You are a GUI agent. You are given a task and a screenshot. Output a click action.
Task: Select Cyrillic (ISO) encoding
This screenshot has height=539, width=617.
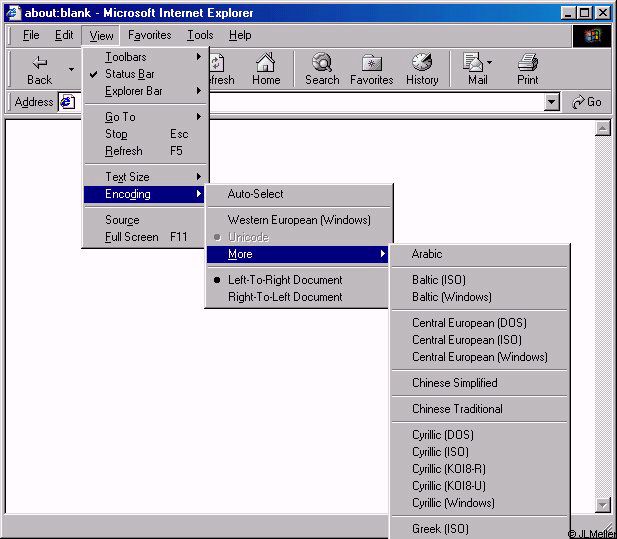pyautogui.click(x=479, y=452)
